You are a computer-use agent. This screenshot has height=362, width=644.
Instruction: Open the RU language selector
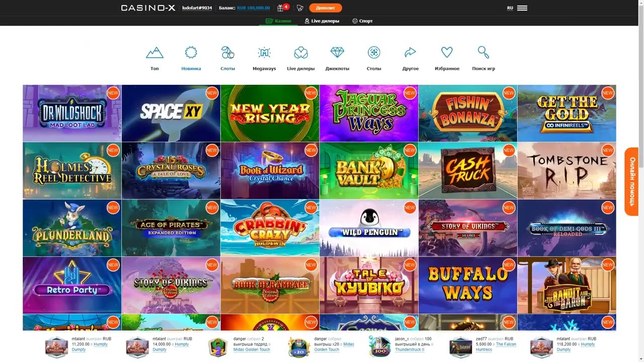(x=510, y=8)
